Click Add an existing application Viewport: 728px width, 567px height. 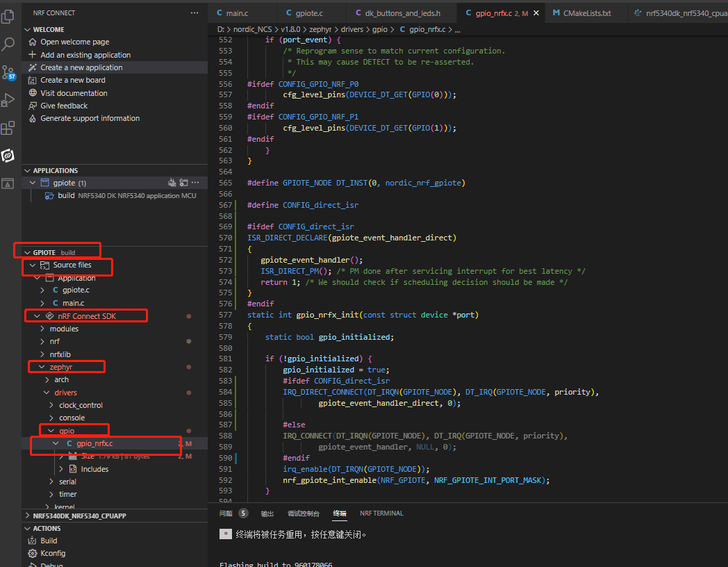[85, 55]
